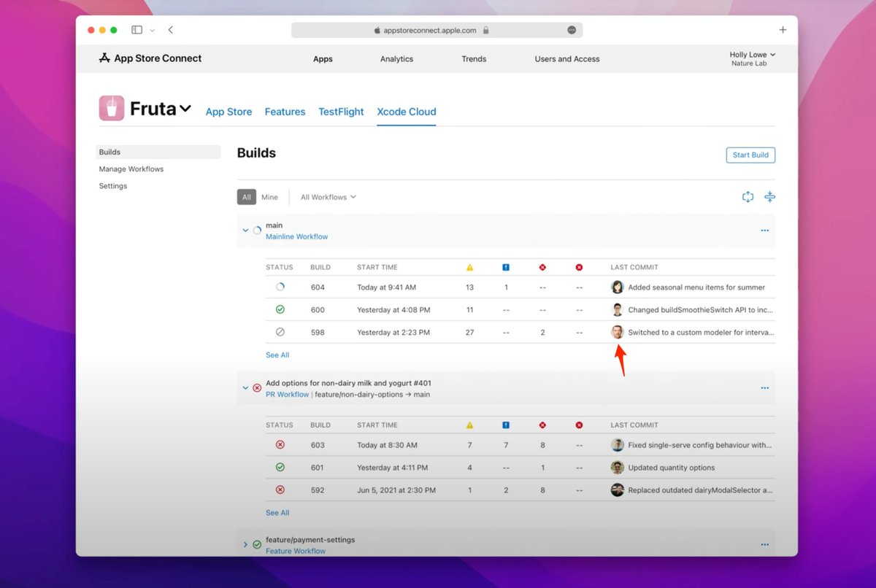Open the Fruta app switcher dropdown
Screen dimensions: 876x588
(x=185, y=109)
